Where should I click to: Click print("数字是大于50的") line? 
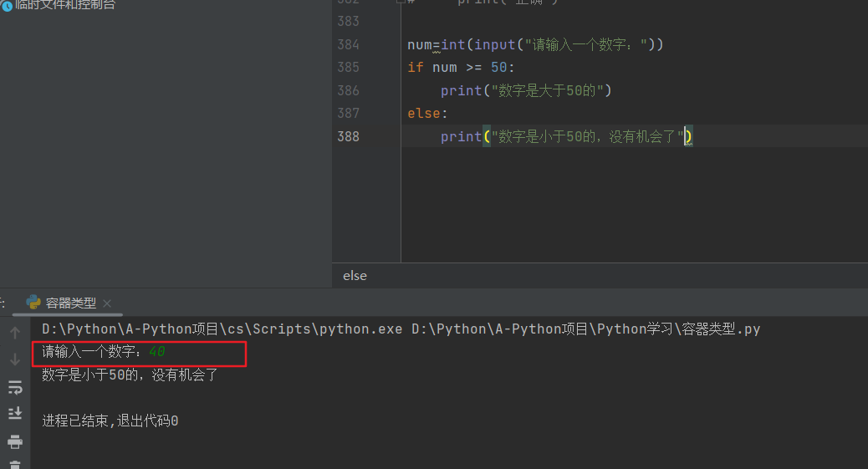tap(526, 90)
